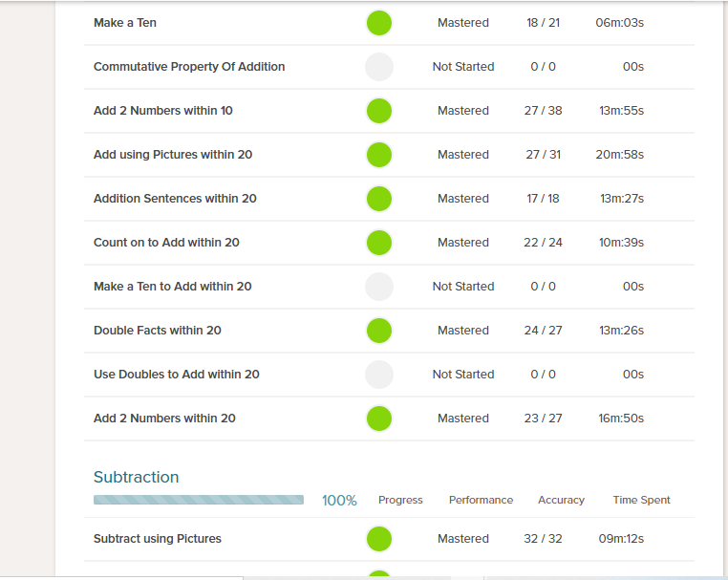Open the Make a Ten skill
The image size is (728, 580).
(x=125, y=23)
